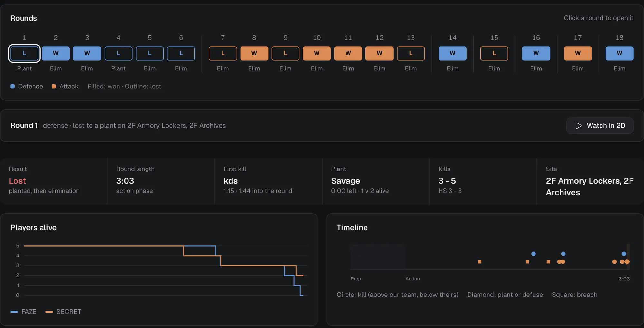Image resolution: width=644 pixels, height=328 pixels.
Task: Click the blue Defense legend swatch
Action: click(13, 86)
